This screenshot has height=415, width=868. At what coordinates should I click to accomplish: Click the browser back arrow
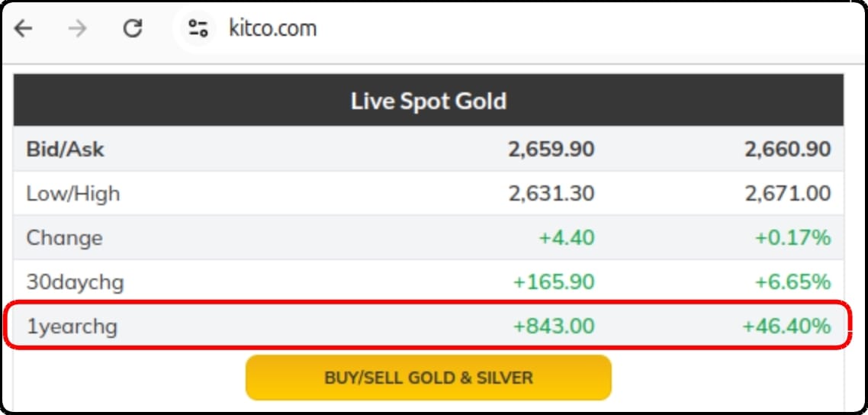(x=23, y=27)
